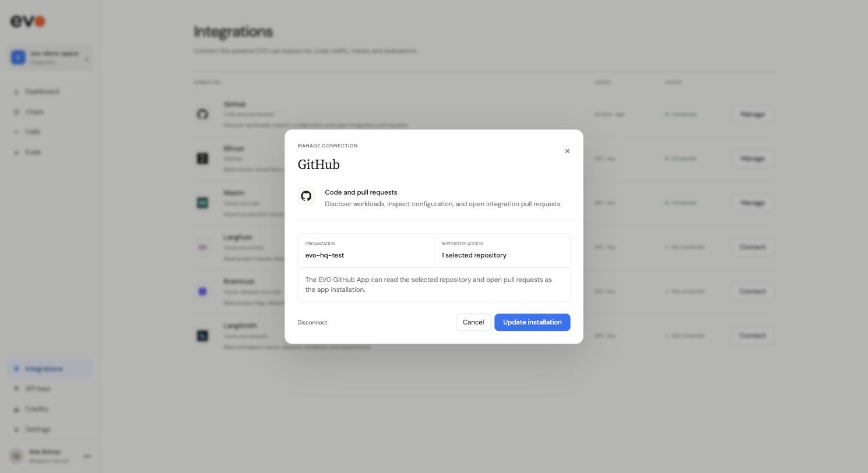Open Calls in the sidebar
868x473 pixels.
click(50, 132)
